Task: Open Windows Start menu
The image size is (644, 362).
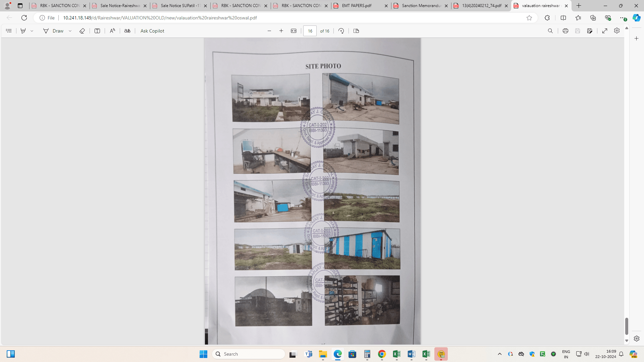Action: coord(203,354)
